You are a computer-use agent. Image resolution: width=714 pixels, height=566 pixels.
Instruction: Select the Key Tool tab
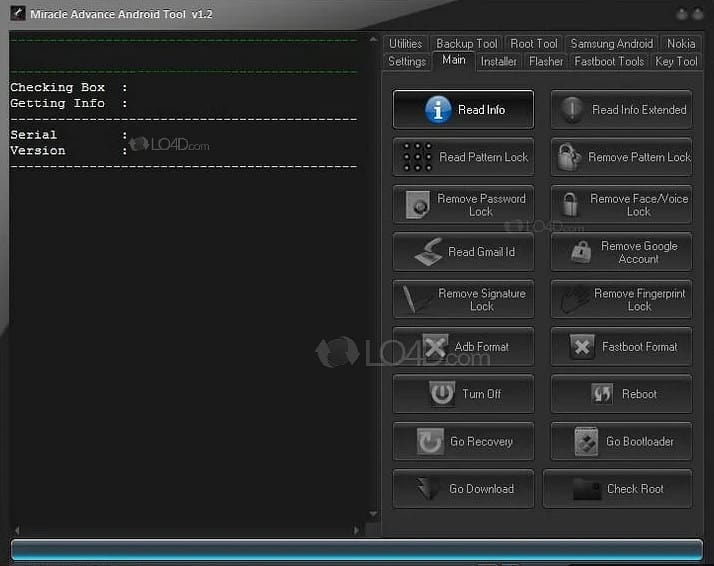pos(676,61)
